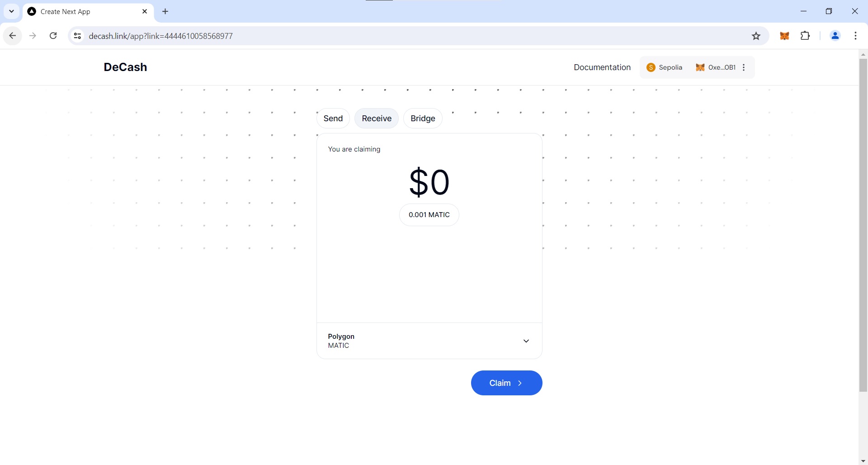Viewport: 868px width, 465px height.
Task: Click the page vertical scrollbar thumb
Action: click(x=863, y=225)
